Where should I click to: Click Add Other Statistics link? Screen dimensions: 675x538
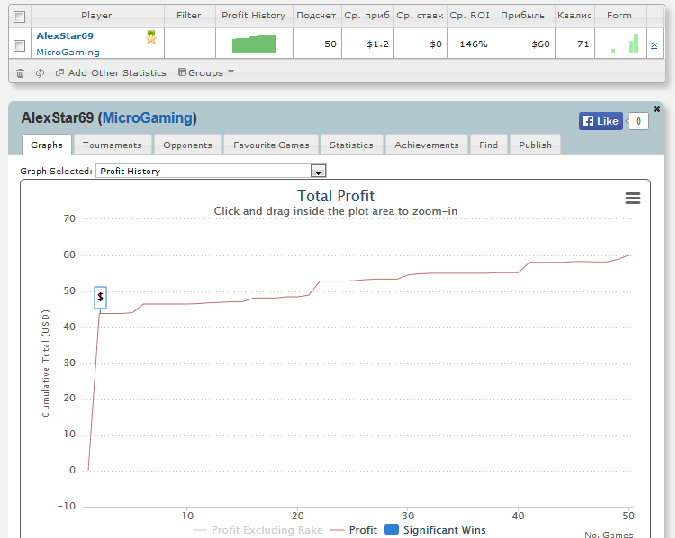tap(111, 73)
